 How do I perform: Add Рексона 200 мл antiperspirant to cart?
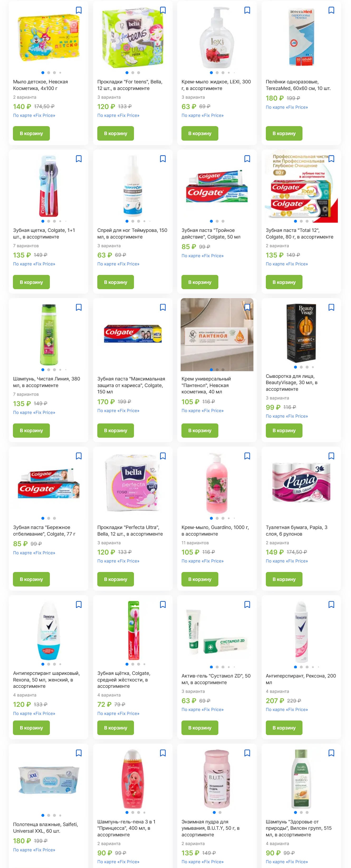coord(284,728)
